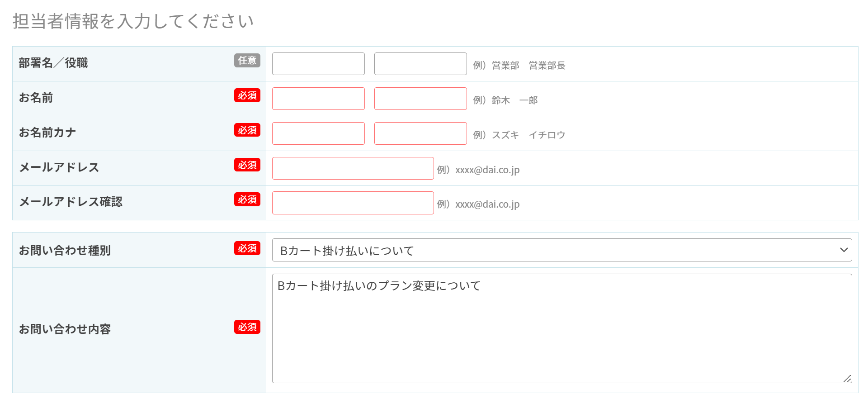Click inside the お問い合わせ内容 text area
The image size is (868, 399).
562,328
